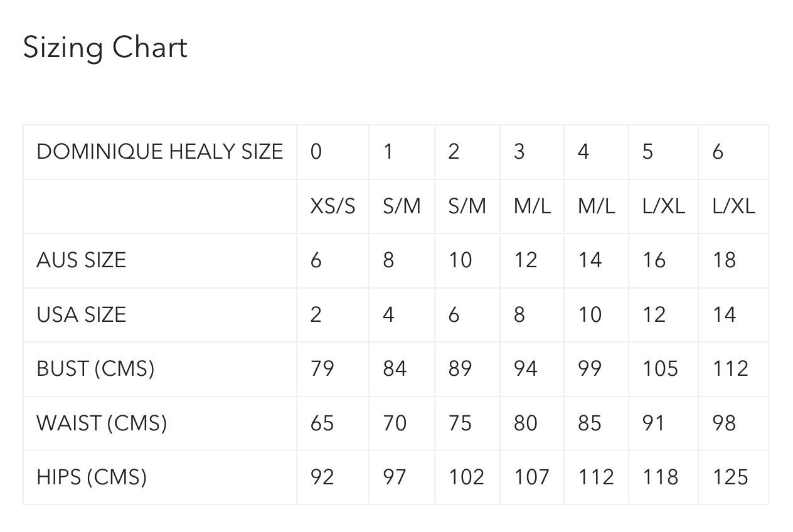
Task: Click the XS/S size cell
Action: coord(333,206)
